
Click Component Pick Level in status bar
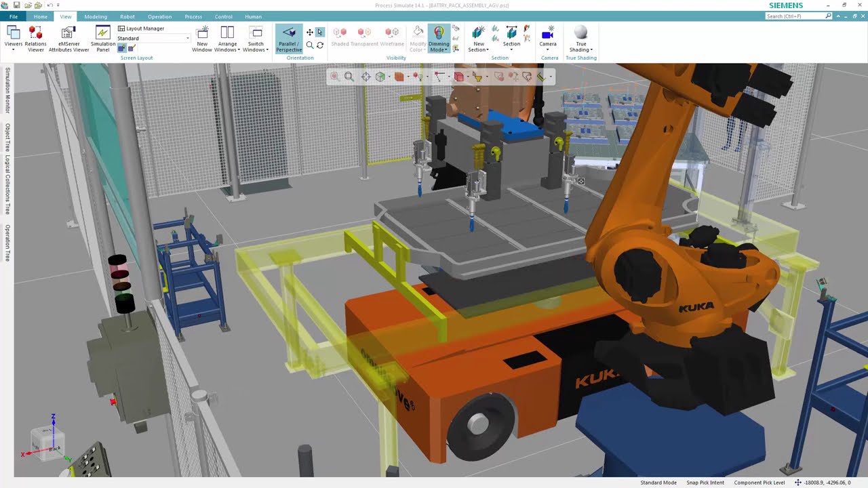click(x=759, y=483)
